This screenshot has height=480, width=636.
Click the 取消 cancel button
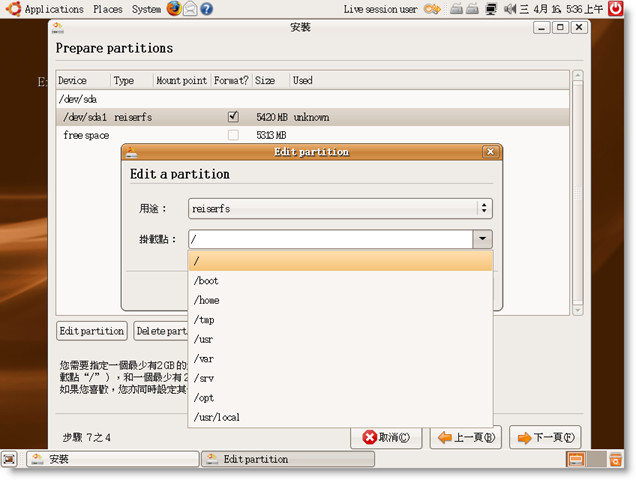(386, 437)
